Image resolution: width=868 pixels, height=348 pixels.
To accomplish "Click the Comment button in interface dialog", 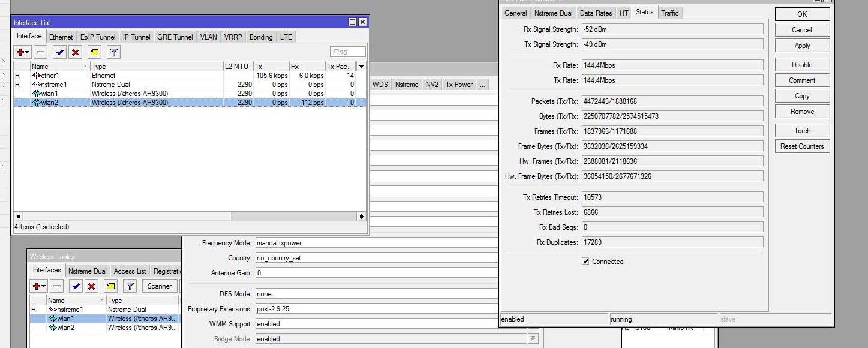I will [x=802, y=80].
